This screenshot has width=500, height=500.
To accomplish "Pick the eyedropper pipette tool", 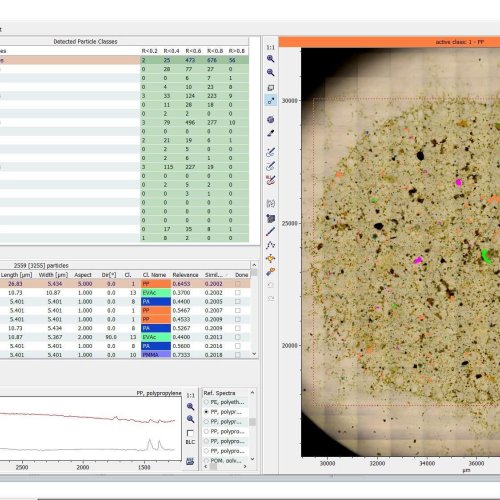I will point(271,133).
